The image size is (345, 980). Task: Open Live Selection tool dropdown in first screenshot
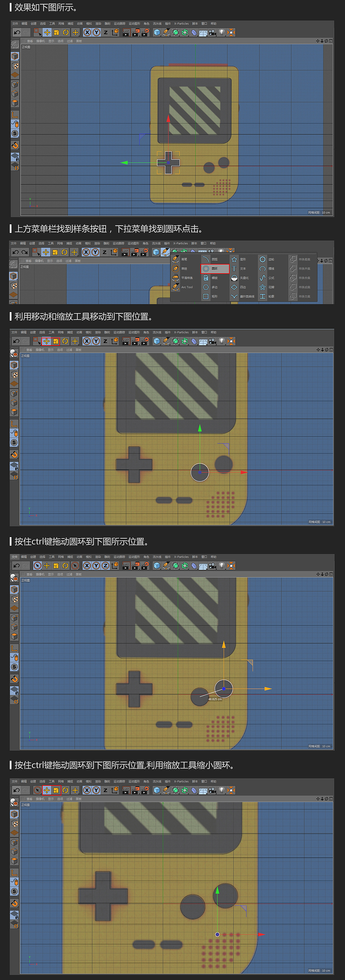pos(37,32)
